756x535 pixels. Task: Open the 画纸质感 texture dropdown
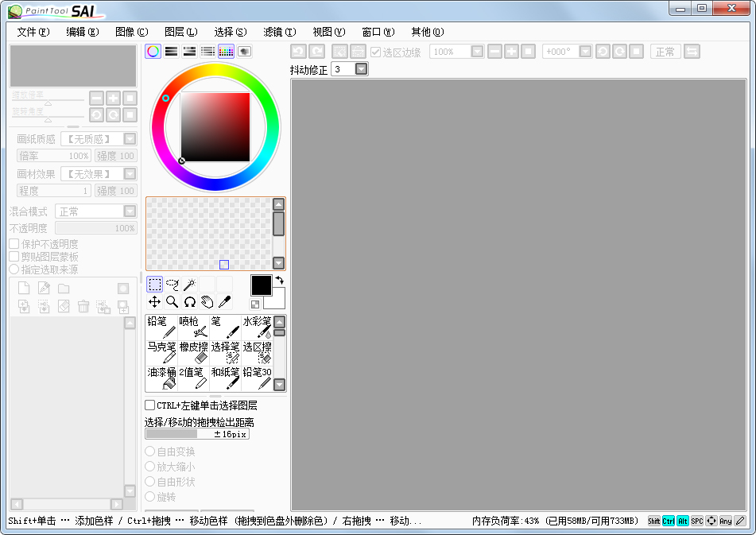tap(130, 139)
